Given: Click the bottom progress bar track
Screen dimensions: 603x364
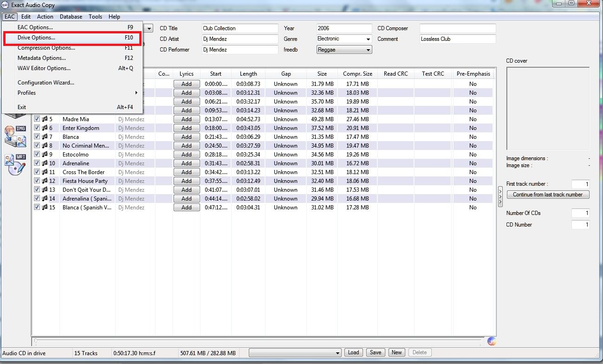Looking at the screenshot, I should point(258,342).
